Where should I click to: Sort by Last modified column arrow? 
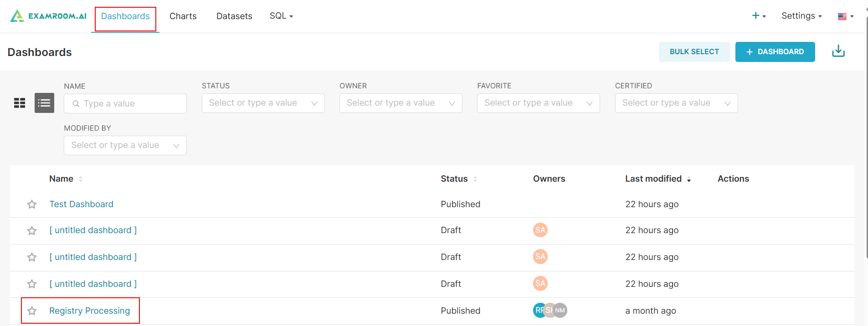pos(688,179)
